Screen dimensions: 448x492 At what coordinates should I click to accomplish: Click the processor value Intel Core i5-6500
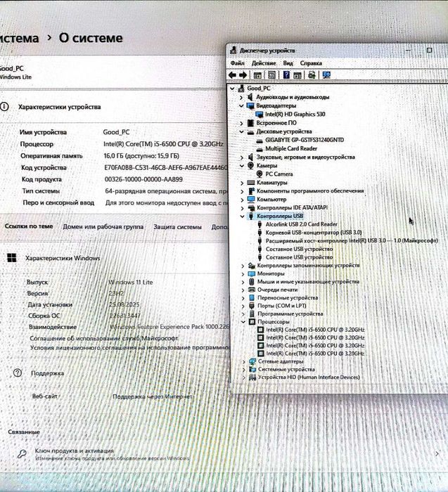pos(163,144)
